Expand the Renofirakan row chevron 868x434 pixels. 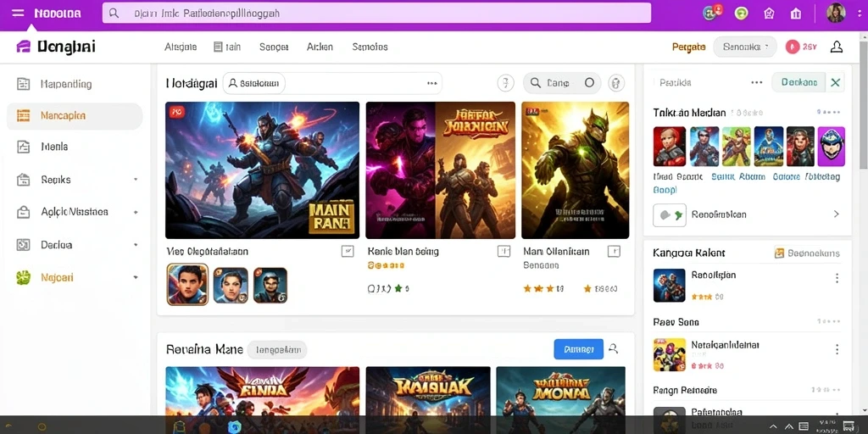click(x=836, y=214)
